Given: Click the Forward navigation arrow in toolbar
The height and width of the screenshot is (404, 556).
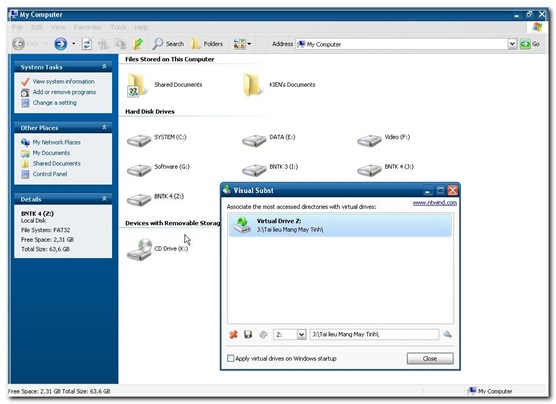Looking at the screenshot, I should (61, 44).
